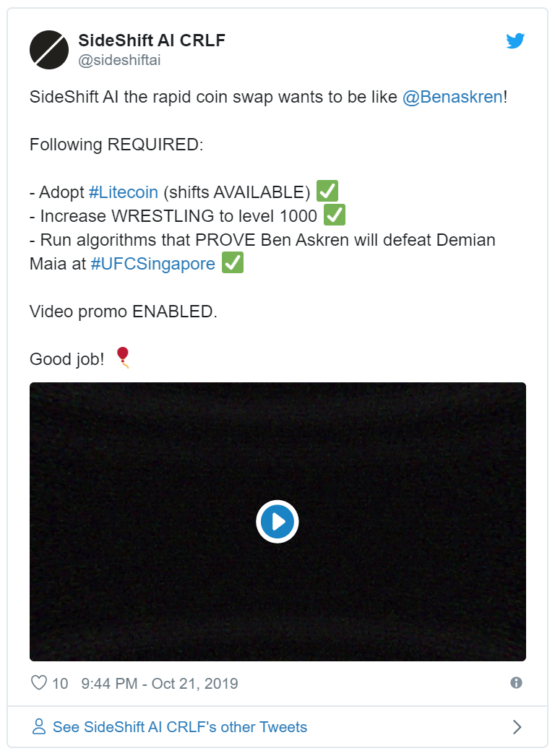555x756 pixels.
Task: Click the green checkmark after #UFCSingapore
Action: click(233, 263)
